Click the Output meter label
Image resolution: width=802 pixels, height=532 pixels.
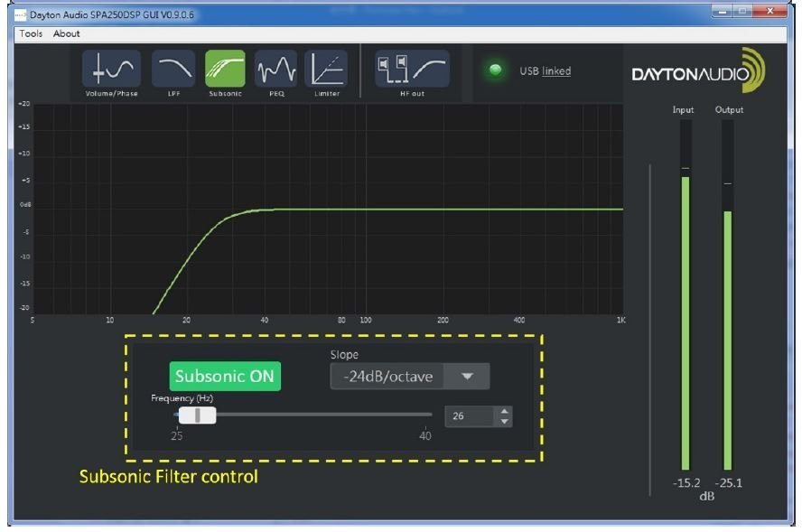coord(729,110)
